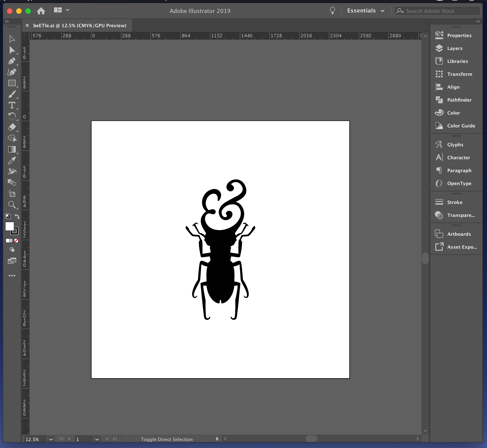Select the Zoom magnifier tool
Viewport: 487px width, 448px height.
tap(12, 205)
